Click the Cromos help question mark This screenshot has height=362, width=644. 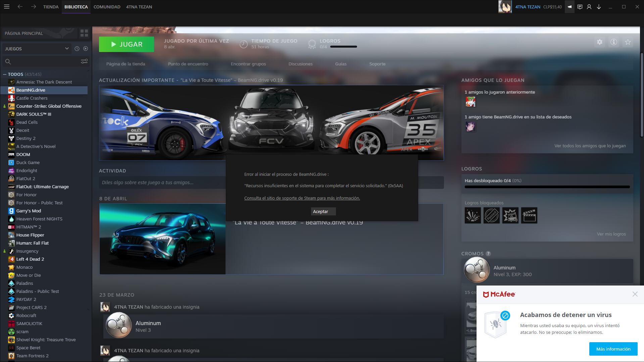pos(488,254)
